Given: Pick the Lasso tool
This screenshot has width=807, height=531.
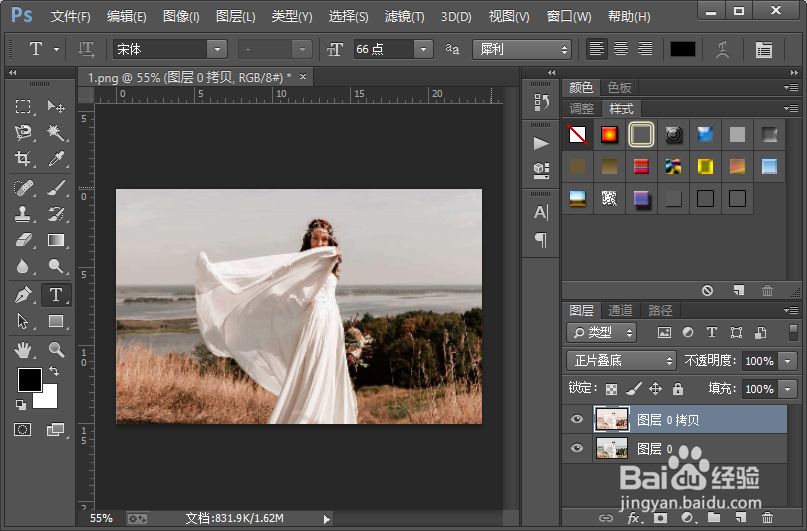Looking at the screenshot, I should tap(23, 133).
